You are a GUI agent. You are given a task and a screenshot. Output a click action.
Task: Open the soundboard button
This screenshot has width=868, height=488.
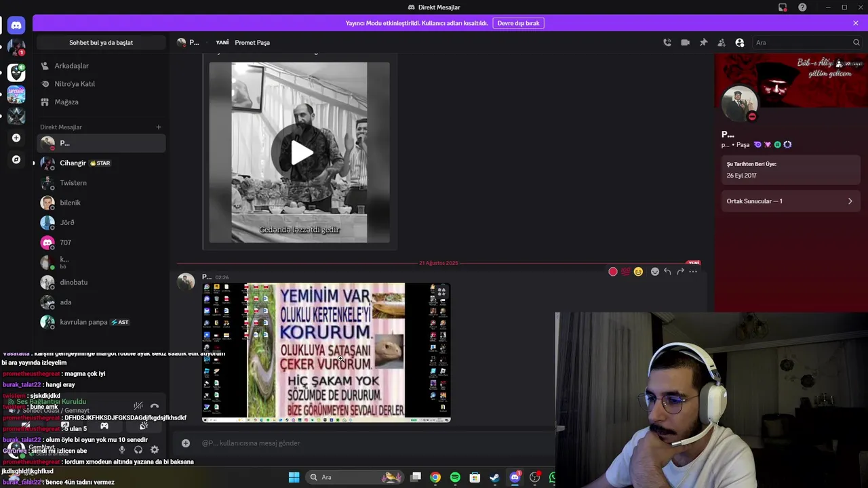[x=144, y=426]
